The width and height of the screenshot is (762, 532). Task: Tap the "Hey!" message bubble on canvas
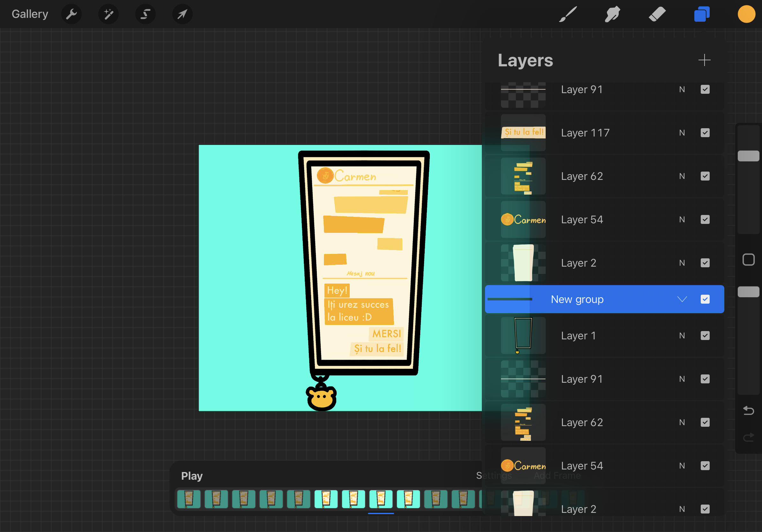click(337, 290)
